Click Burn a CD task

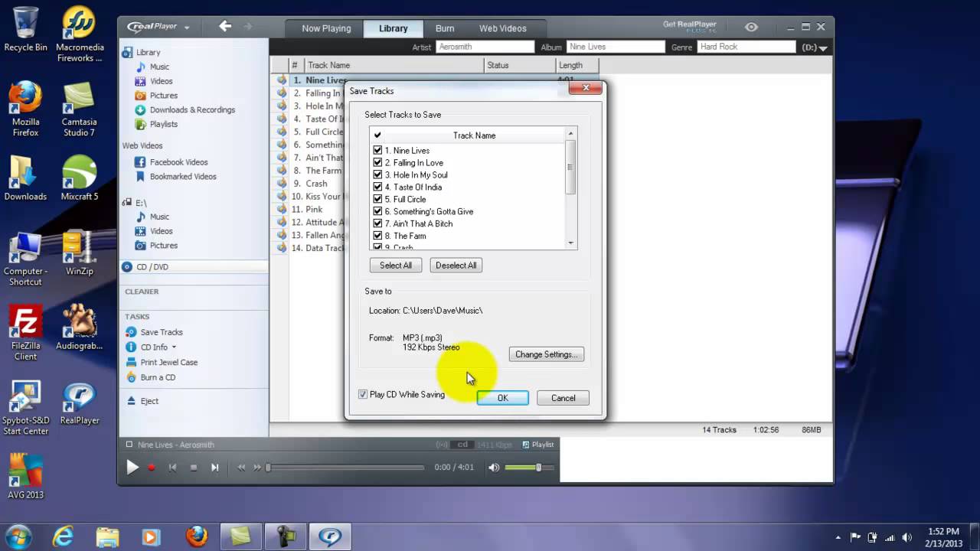[158, 377]
